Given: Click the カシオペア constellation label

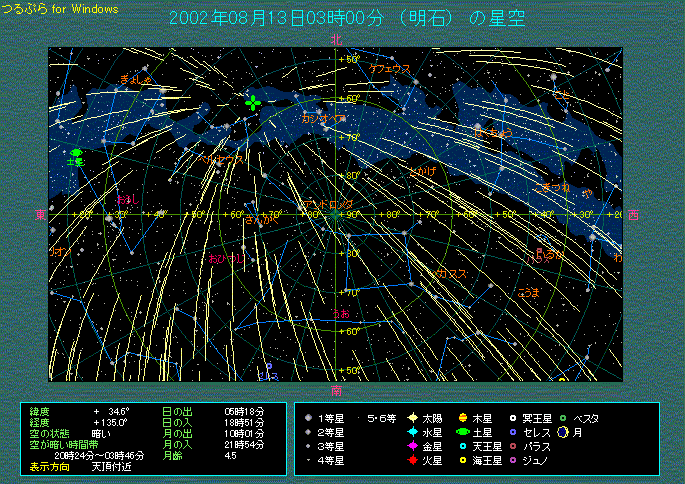Looking at the screenshot, I should (324, 118).
